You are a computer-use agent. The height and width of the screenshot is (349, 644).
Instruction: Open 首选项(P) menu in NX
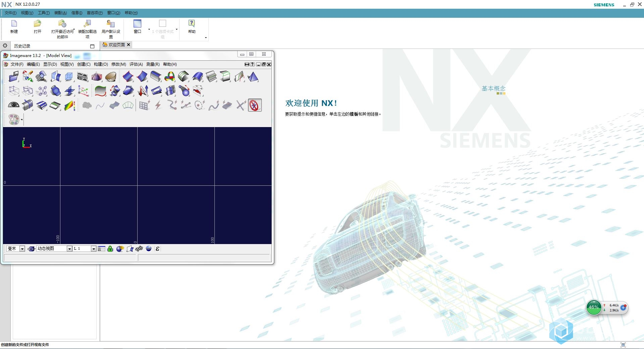point(95,13)
